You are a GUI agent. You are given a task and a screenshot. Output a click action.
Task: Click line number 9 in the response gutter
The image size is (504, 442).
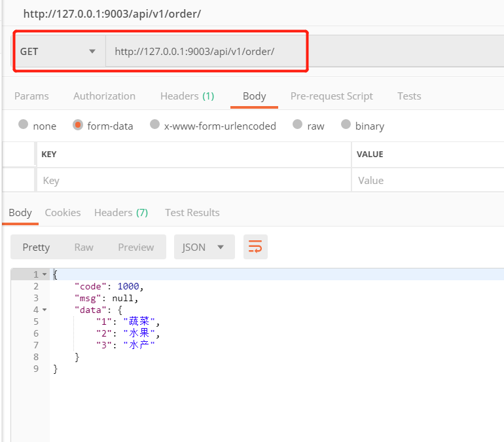[36, 369]
